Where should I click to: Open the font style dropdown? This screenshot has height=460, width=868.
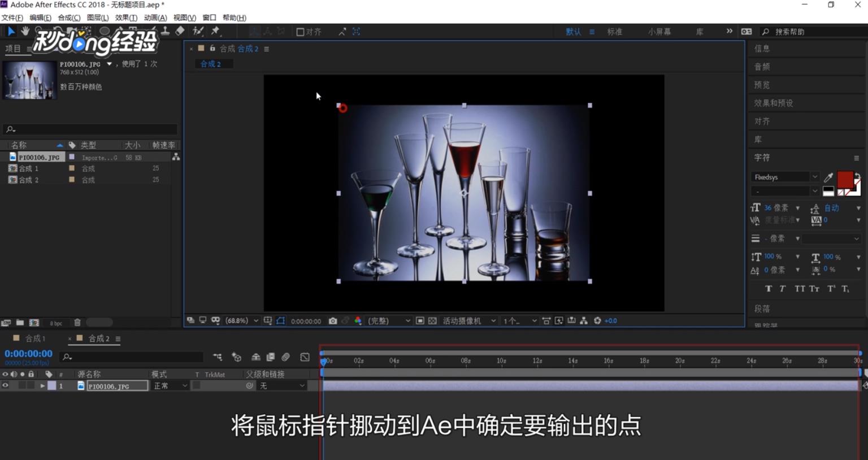pyautogui.click(x=785, y=191)
